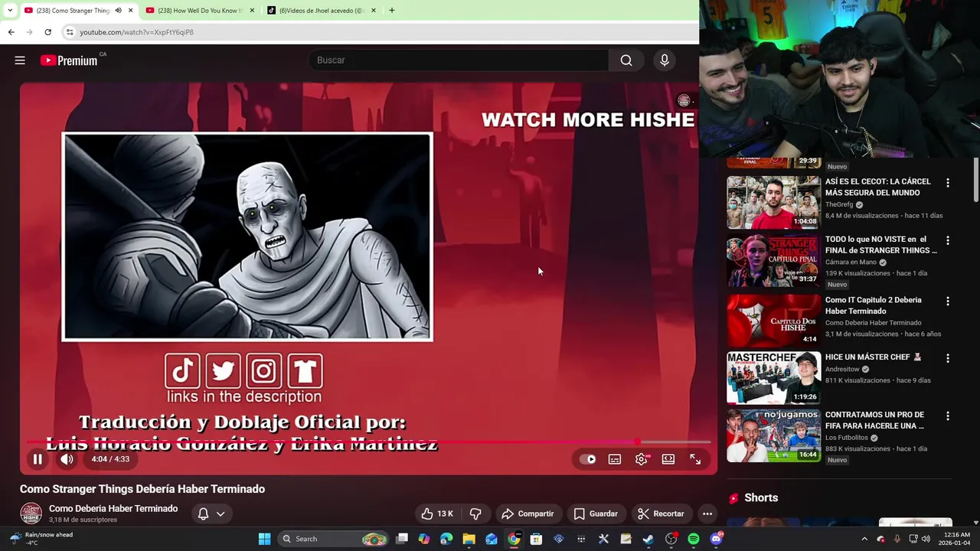Open suggested HISHE video end card

(247, 236)
